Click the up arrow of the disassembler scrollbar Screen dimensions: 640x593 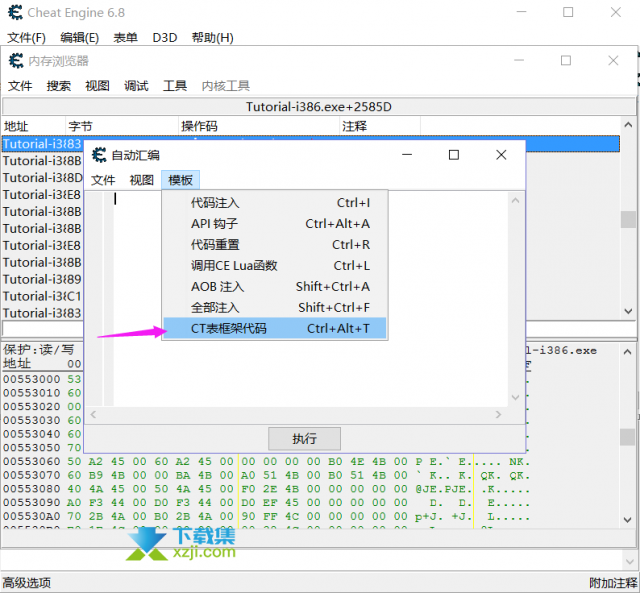click(x=628, y=125)
